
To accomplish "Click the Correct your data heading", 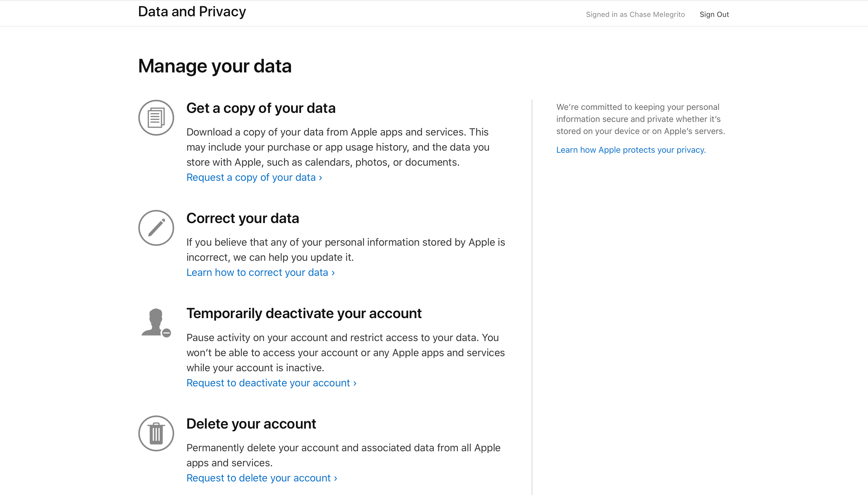I will (242, 218).
